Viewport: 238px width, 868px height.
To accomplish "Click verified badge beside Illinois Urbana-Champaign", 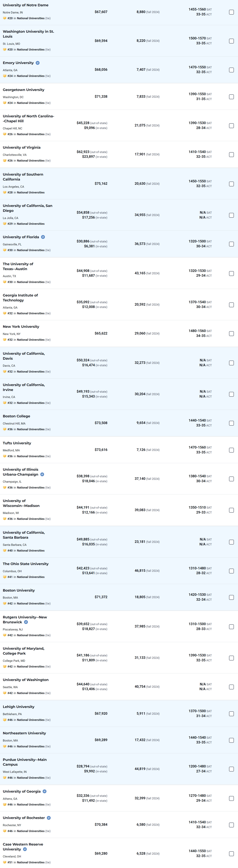I will click(x=42, y=475).
